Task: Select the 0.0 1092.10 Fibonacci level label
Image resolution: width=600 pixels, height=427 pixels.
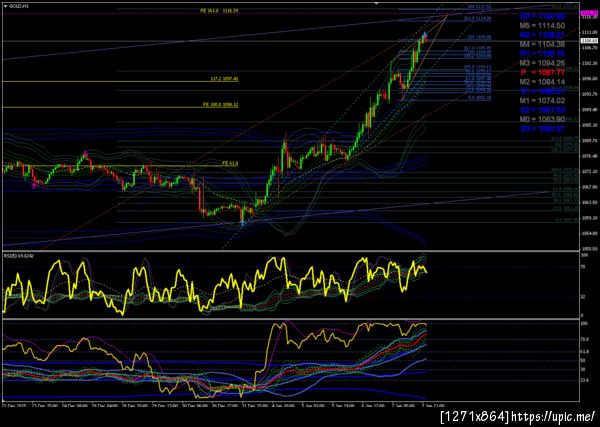Action: (480, 98)
